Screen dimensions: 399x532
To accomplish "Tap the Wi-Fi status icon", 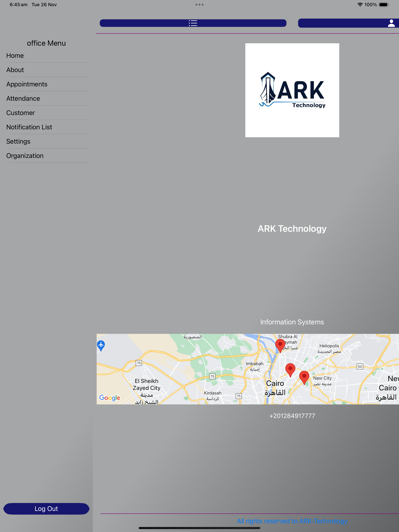I will point(360,5).
